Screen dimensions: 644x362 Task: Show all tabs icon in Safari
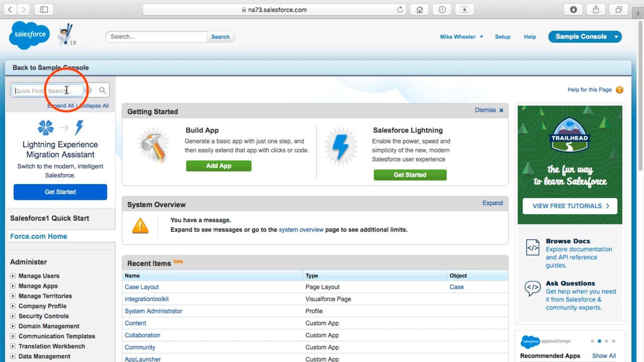click(x=618, y=10)
